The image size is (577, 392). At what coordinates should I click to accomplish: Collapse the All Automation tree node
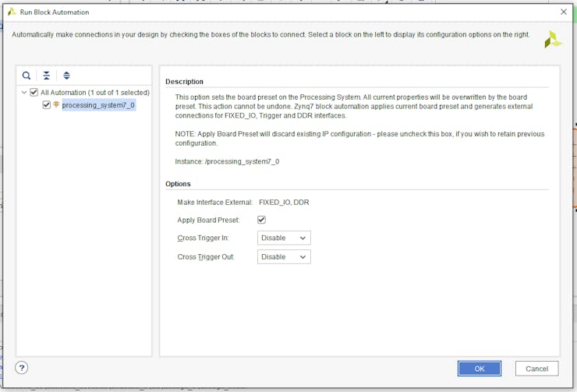(24, 93)
